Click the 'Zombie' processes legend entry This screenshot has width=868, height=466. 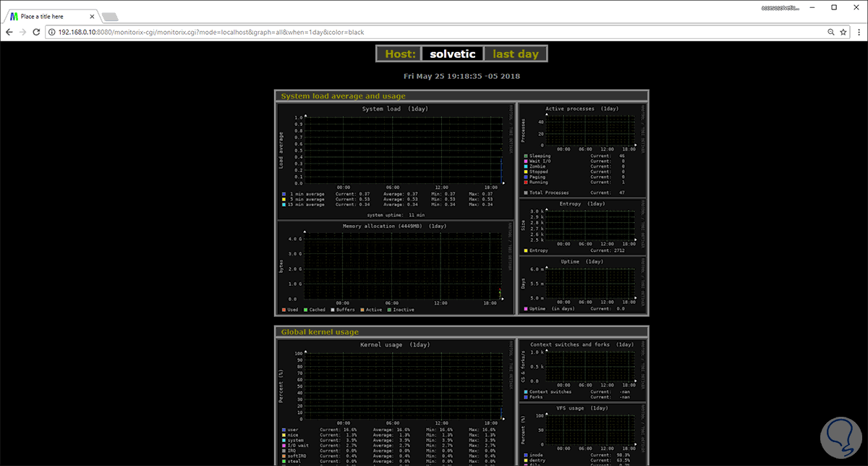point(535,166)
